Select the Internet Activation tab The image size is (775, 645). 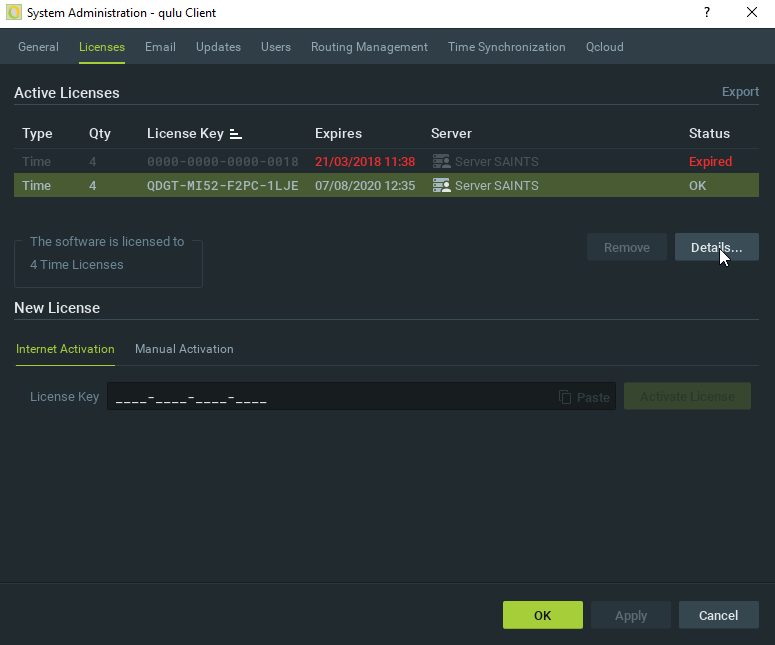(x=65, y=349)
